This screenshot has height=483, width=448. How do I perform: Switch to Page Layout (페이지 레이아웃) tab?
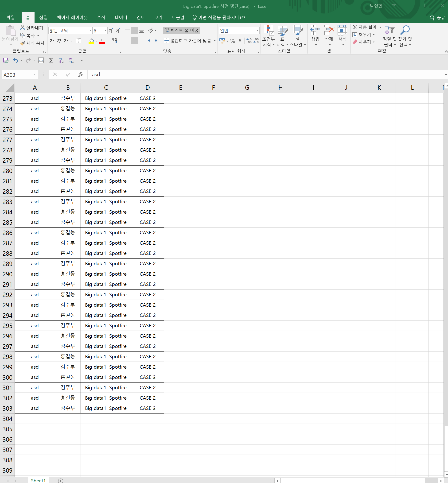(x=72, y=17)
